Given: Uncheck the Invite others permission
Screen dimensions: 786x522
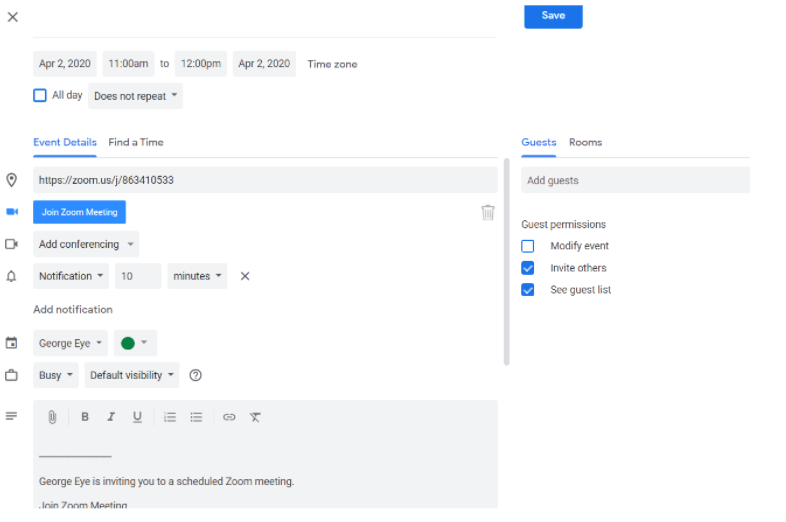Looking at the screenshot, I should (x=528, y=268).
